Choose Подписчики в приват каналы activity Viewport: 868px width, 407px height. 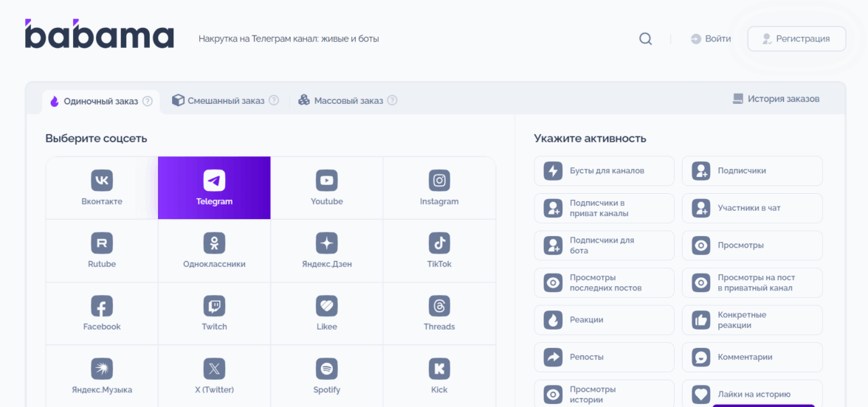click(604, 208)
